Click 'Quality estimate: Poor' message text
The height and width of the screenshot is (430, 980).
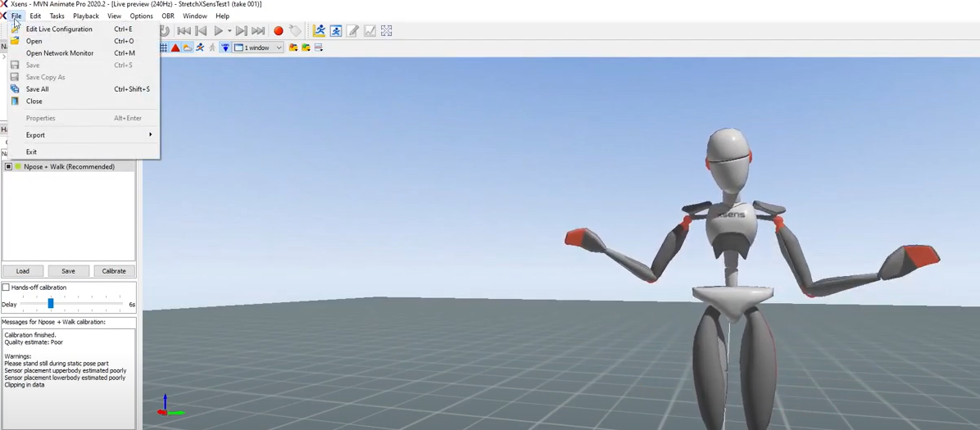pyautogui.click(x=34, y=342)
